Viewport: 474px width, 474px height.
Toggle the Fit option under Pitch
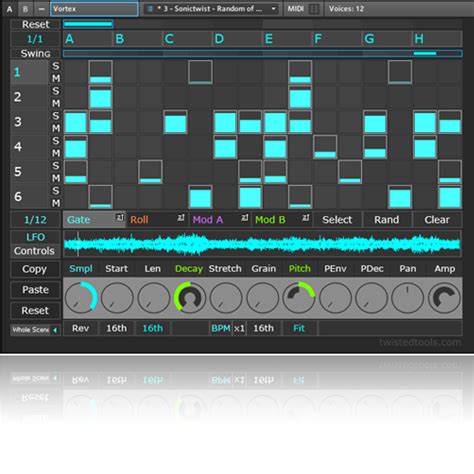click(x=299, y=328)
